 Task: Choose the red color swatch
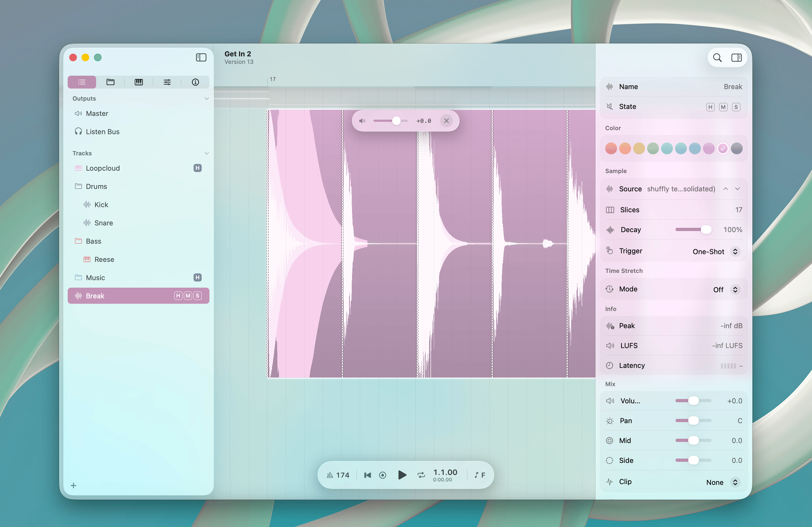click(611, 149)
